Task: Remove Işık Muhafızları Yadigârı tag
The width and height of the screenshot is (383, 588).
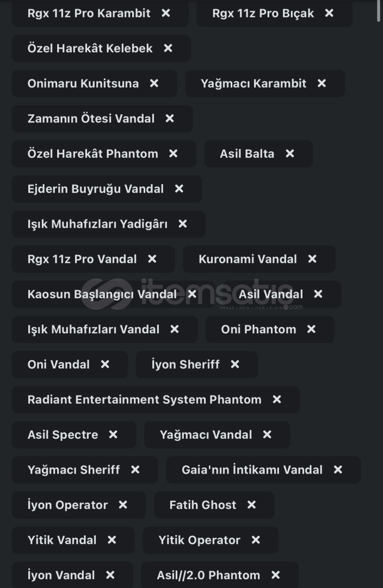Action: (x=182, y=224)
